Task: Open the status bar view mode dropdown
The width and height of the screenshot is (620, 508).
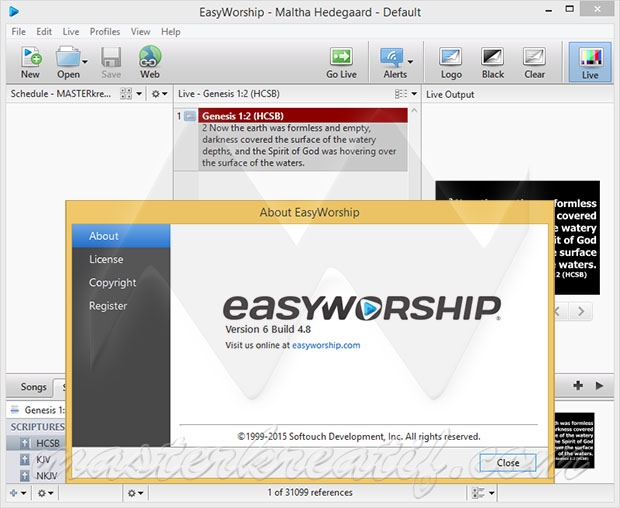Action: click(x=483, y=493)
